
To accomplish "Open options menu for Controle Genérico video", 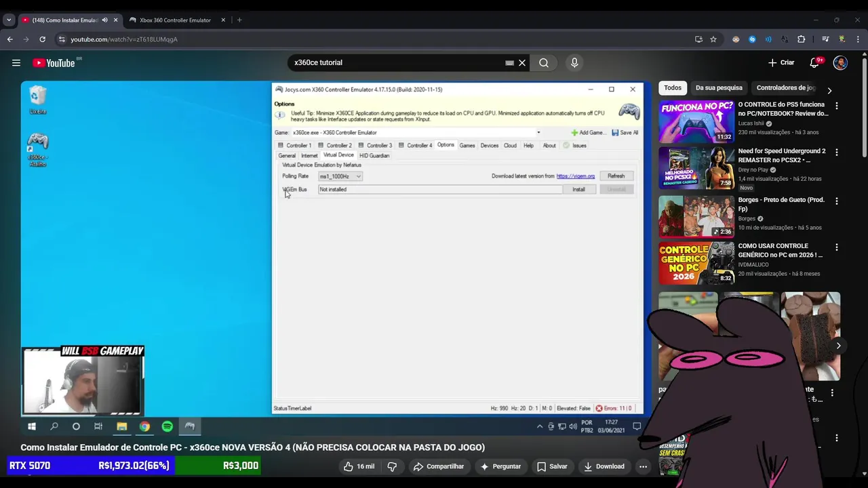I will (x=837, y=247).
